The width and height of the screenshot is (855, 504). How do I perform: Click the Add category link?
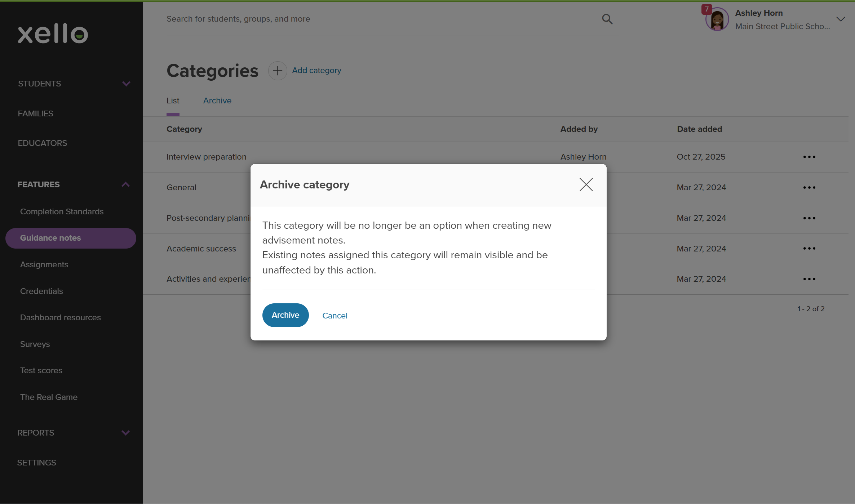coord(316,71)
